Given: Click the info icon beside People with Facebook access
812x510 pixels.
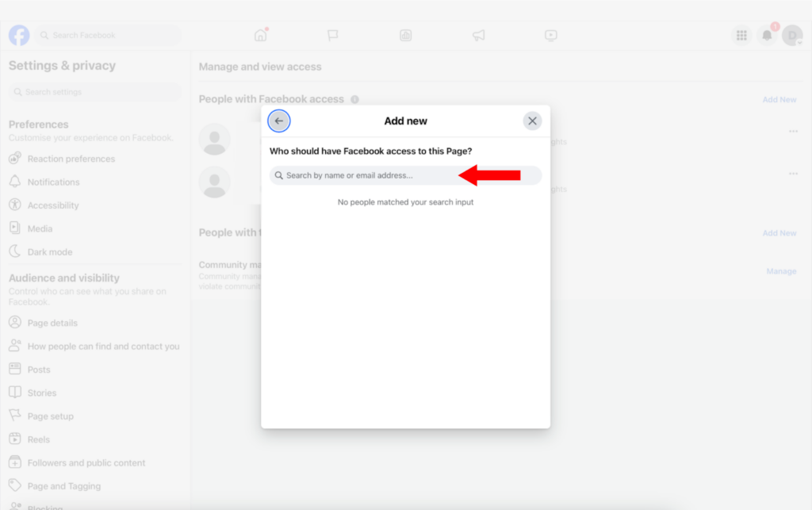Looking at the screenshot, I should point(354,99).
